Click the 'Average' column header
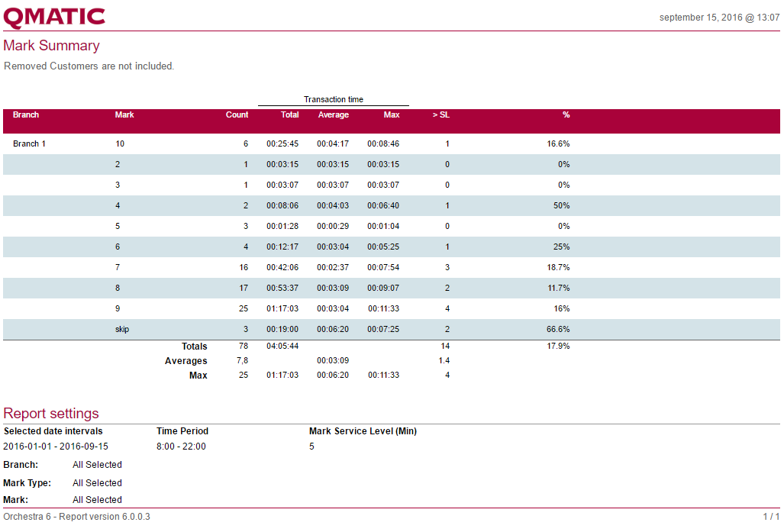 [x=334, y=115]
